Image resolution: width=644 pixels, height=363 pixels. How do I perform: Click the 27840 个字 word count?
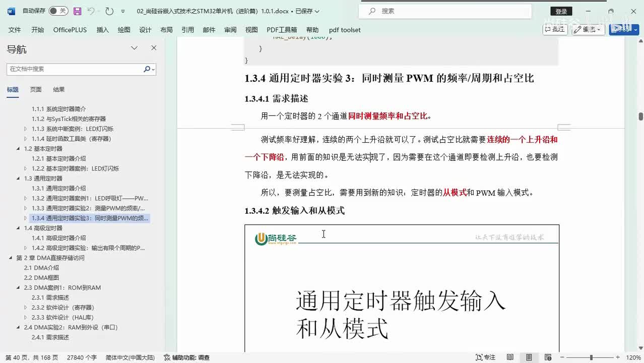[x=82, y=357]
